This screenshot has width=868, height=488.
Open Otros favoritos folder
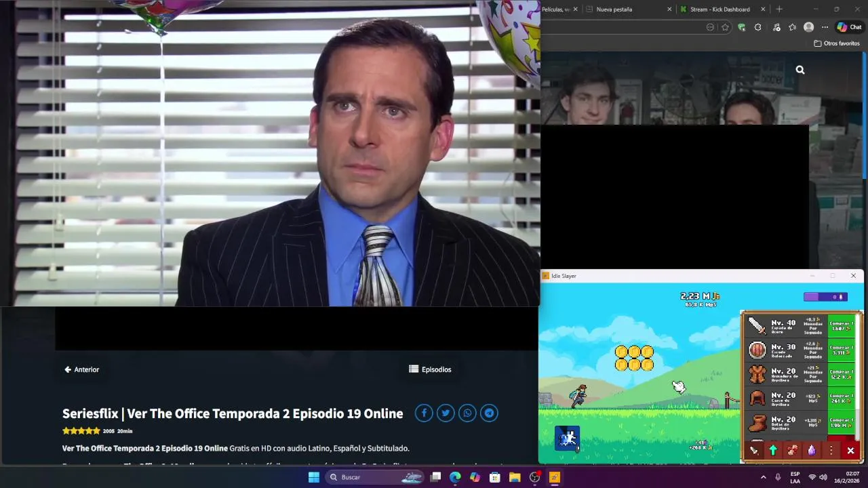[837, 43]
